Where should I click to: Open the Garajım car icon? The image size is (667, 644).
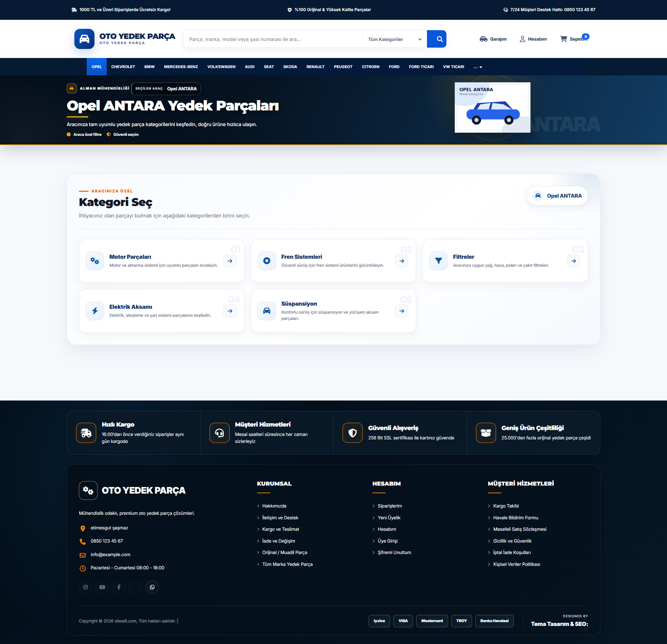click(x=483, y=39)
